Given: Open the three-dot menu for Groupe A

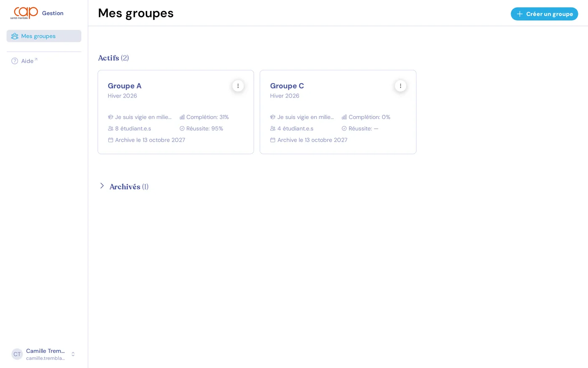Looking at the screenshot, I should click(x=238, y=86).
